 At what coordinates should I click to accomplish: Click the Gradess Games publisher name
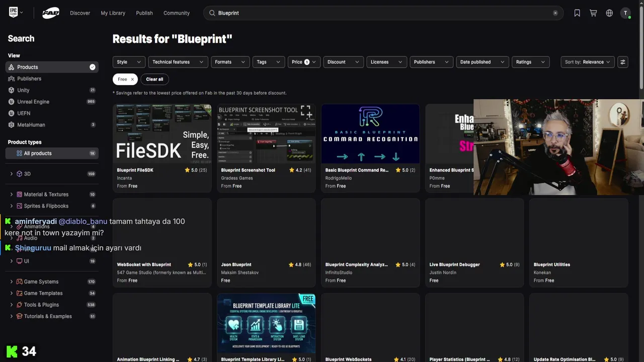[x=237, y=178]
